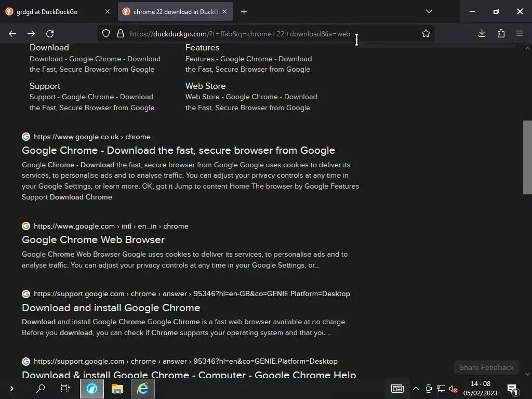Open taskbar Search magnifier
532x399 pixels.
coord(41,388)
